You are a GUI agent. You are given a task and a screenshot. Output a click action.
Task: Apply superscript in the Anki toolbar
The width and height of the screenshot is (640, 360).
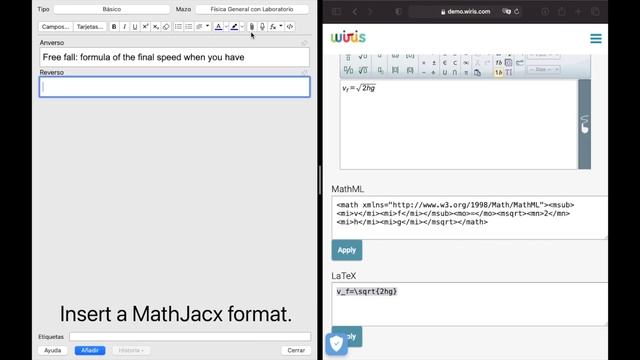tap(145, 27)
